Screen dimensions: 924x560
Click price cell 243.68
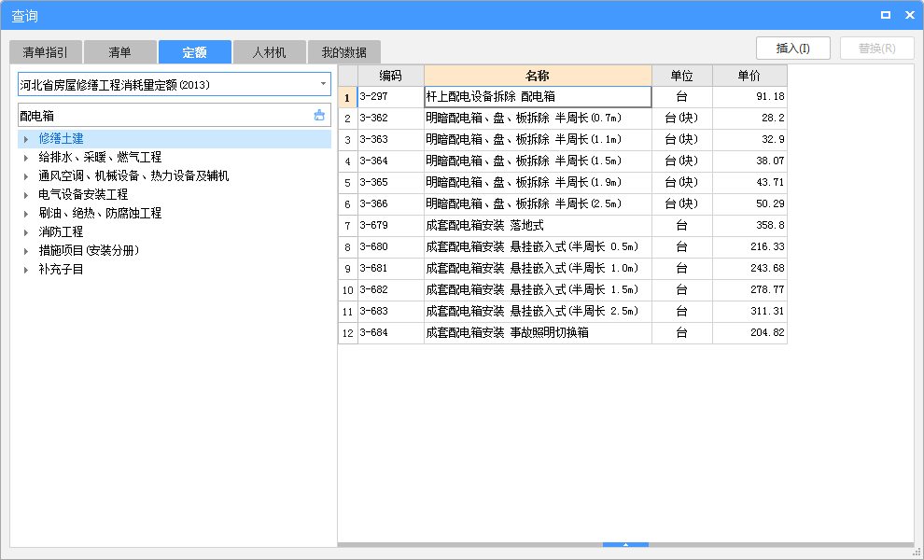[749, 268]
